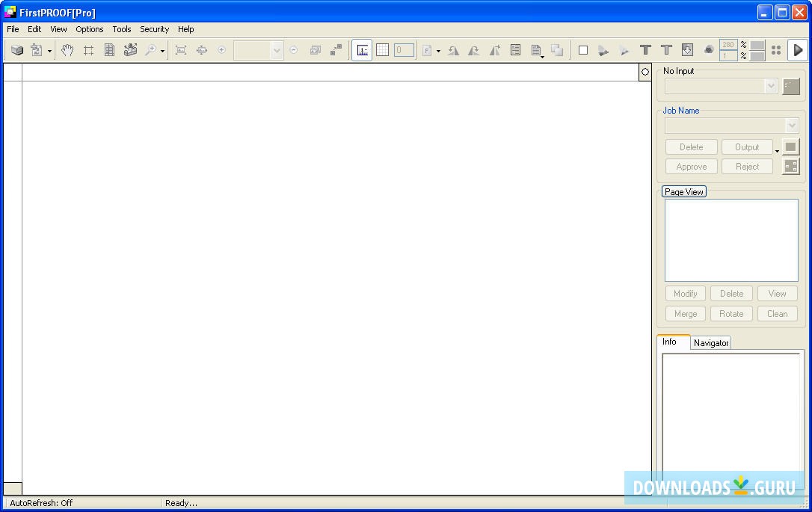Click first gray arrow shape icon after square
The image size is (812, 512).
[603, 50]
